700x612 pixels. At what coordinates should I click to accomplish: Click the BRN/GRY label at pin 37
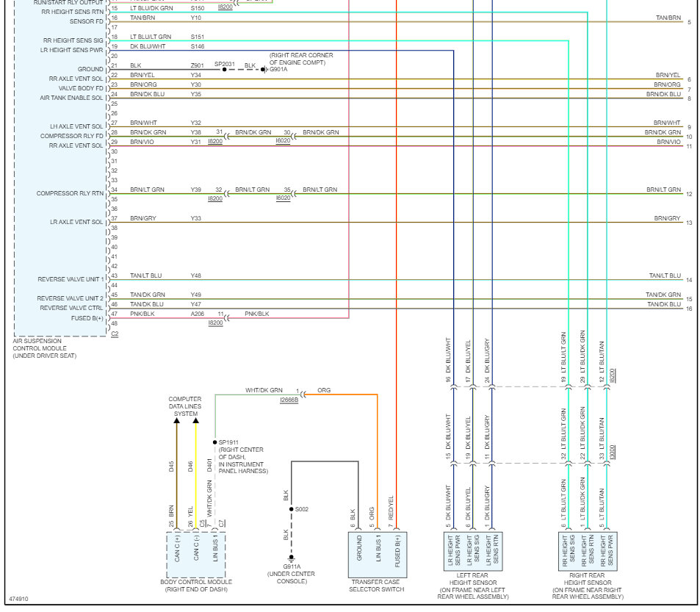[x=143, y=218]
